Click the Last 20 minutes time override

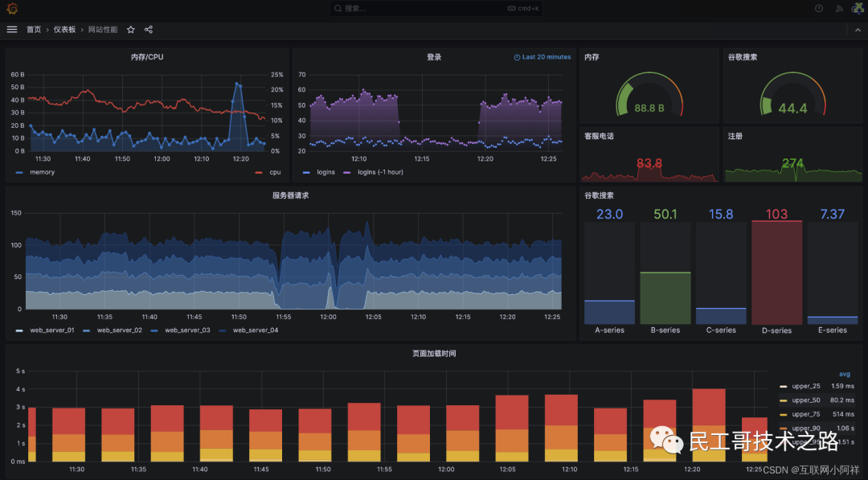point(542,57)
